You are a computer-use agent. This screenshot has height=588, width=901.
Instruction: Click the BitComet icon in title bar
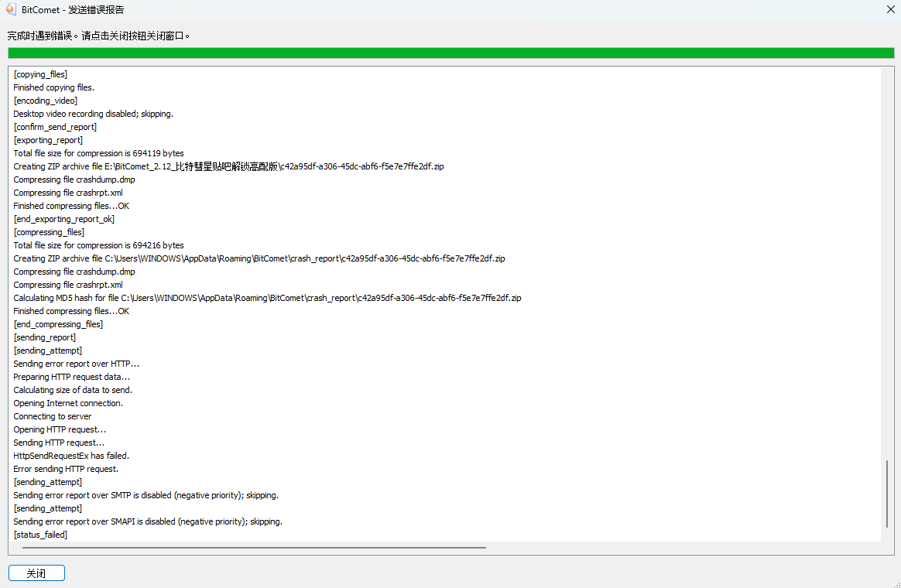(10, 9)
